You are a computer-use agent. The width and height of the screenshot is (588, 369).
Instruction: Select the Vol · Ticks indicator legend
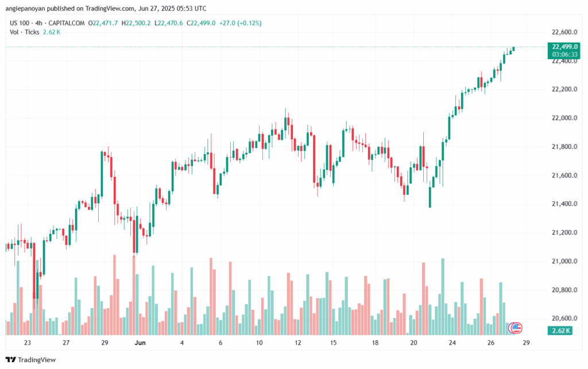(25, 32)
